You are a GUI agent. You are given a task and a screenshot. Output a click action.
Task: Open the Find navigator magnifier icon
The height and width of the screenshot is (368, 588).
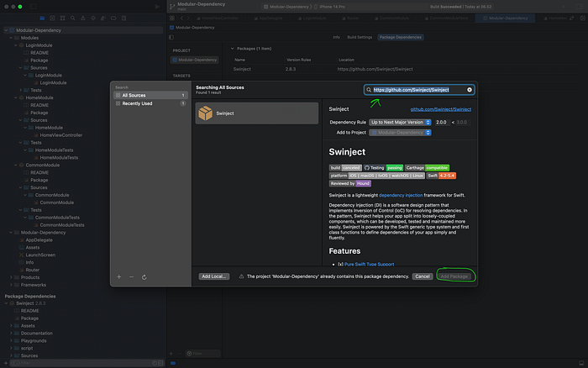pos(73,18)
